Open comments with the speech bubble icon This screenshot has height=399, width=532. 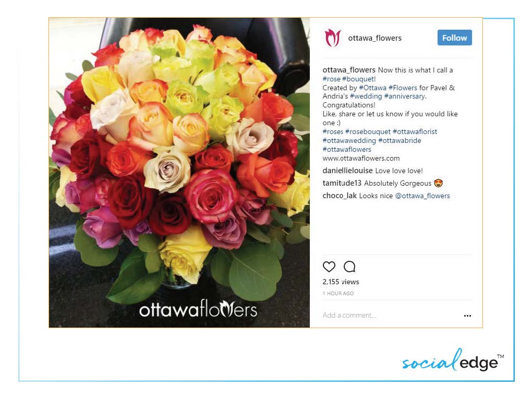pyautogui.click(x=349, y=267)
